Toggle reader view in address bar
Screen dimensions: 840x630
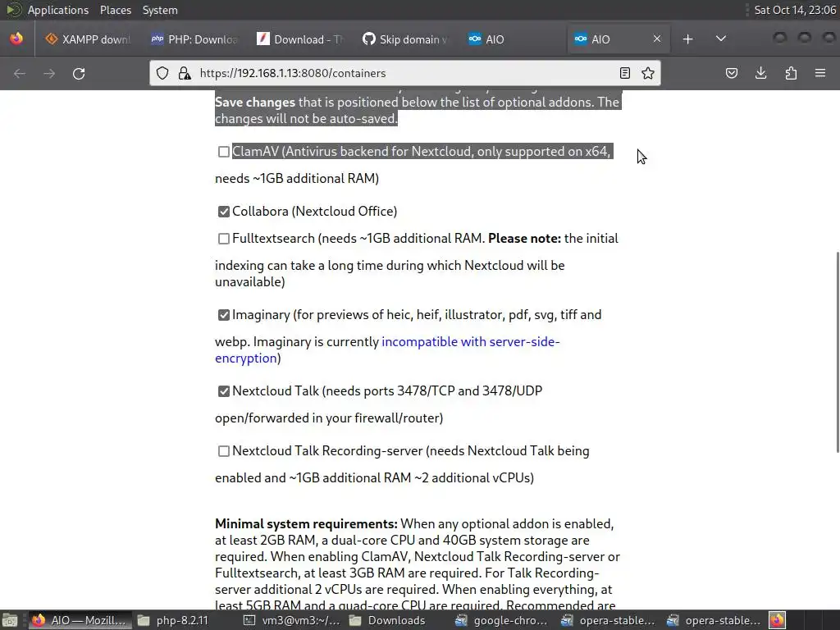coord(624,73)
